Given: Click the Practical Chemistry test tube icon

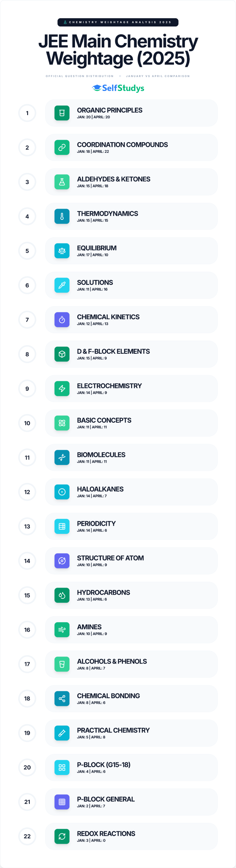Looking at the screenshot, I should pos(62,733).
